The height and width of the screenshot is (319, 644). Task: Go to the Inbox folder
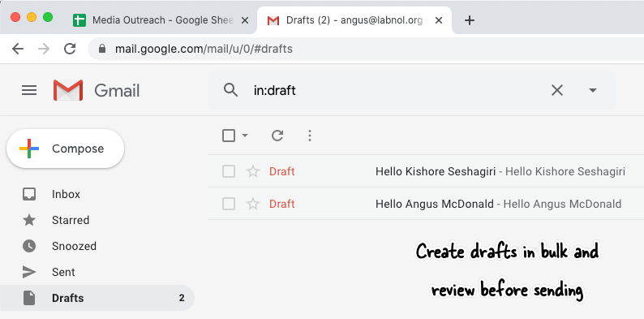(x=66, y=194)
